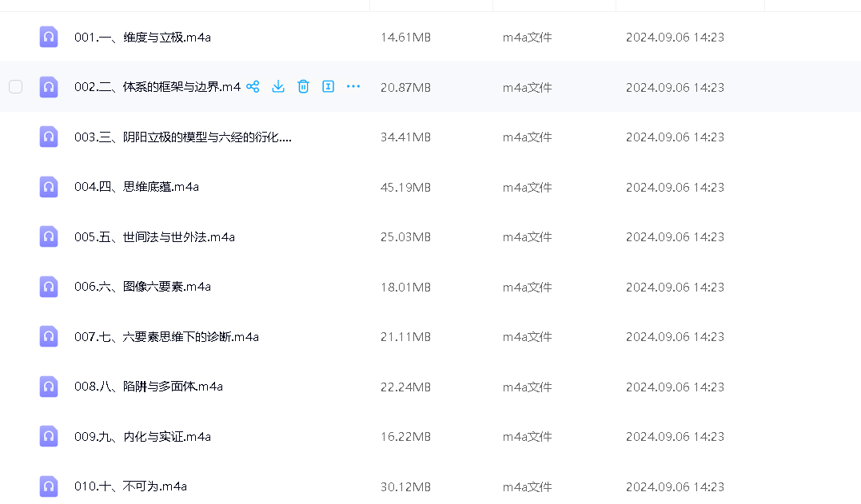Open 008 陷阱与多面体.m4a audio file
The height and width of the screenshot is (504, 861).
(148, 387)
